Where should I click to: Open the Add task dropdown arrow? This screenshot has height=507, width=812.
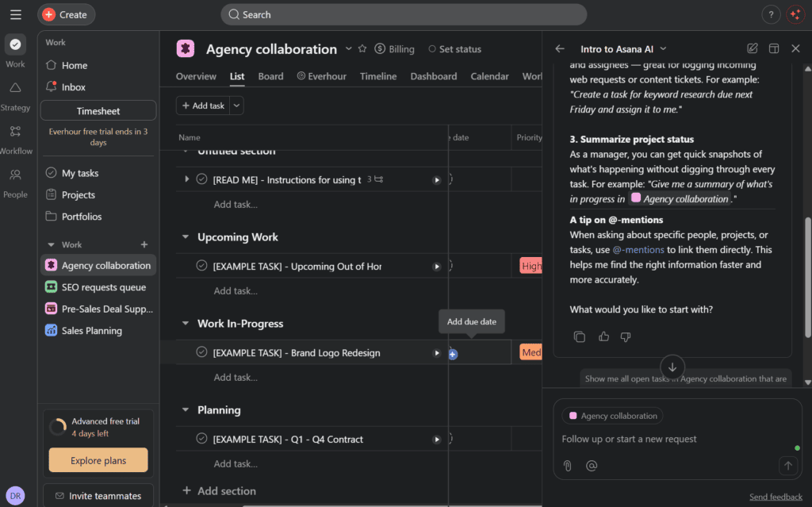236,106
